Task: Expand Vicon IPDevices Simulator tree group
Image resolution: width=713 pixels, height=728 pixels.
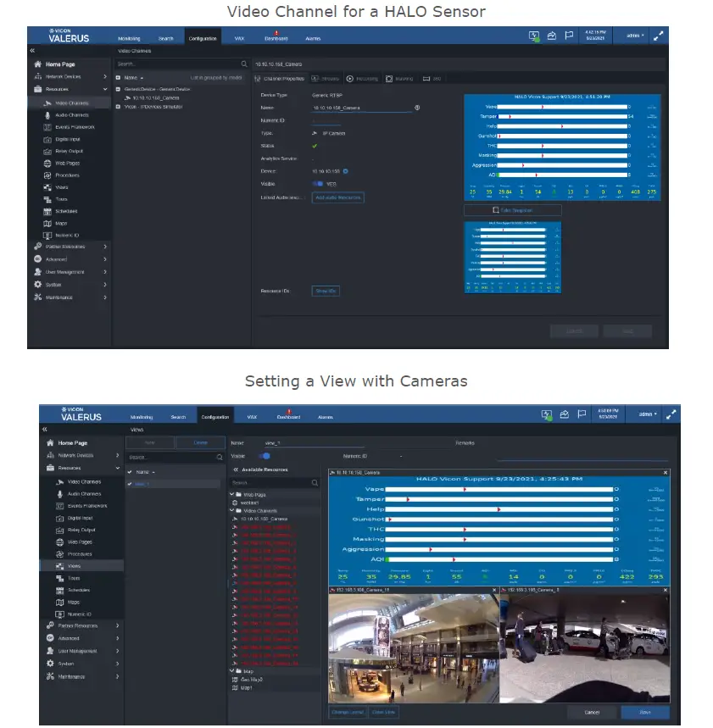Action: 118,106
